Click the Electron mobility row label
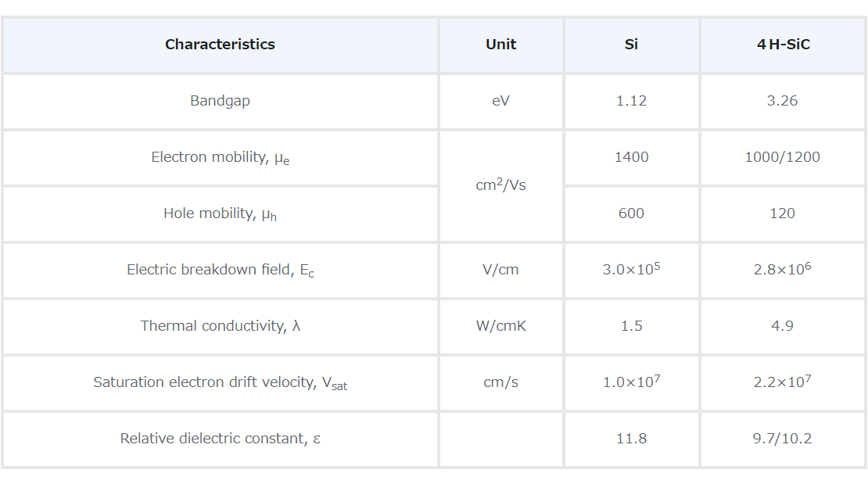The image size is (868, 484). pyautogui.click(x=220, y=158)
